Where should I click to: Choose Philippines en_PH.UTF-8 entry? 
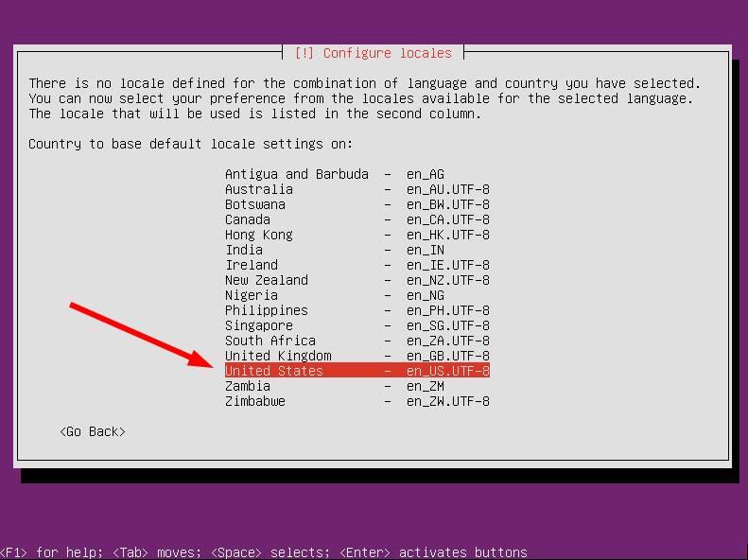(357, 310)
